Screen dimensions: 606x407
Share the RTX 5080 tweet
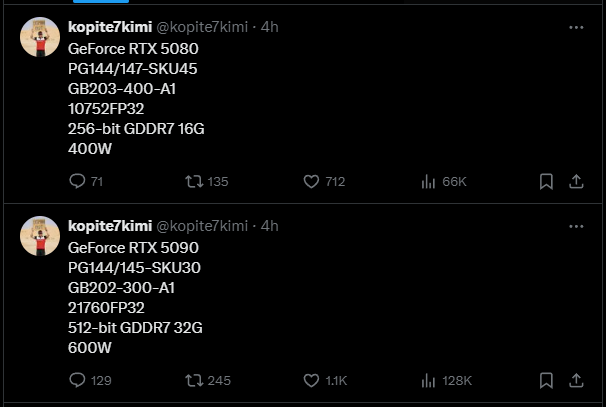click(576, 181)
